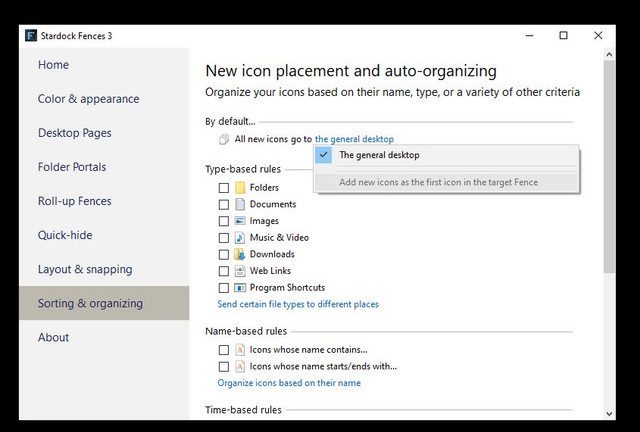This screenshot has width=640, height=432.
Task: Click the Web Links icon
Action: pyautogui.click(x=240, y=271)
